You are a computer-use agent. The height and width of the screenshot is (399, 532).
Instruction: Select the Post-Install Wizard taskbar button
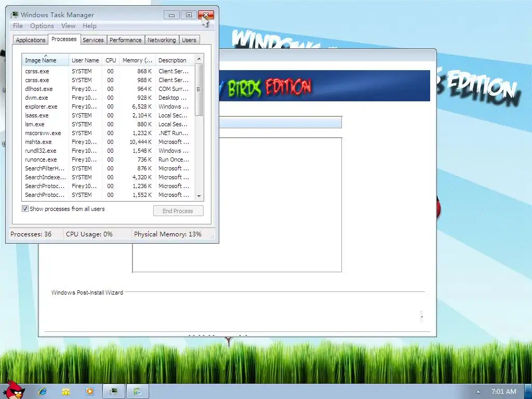click(138, 392)
